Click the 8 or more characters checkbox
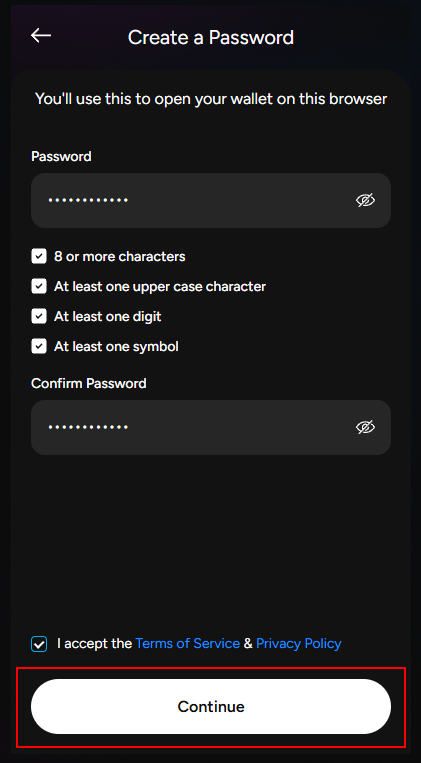This screenshot has height=763, width=421. [39, 256]
